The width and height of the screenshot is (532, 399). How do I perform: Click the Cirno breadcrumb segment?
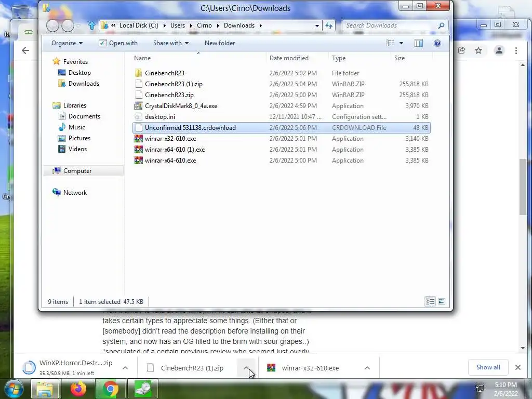tap(204, 25)
